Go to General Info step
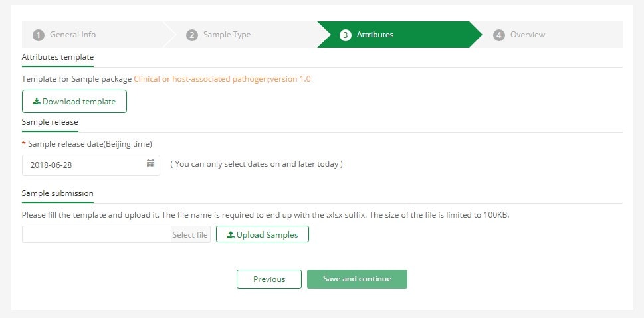The width and height of the screenshot is (644, 318). tap(72, 35)
